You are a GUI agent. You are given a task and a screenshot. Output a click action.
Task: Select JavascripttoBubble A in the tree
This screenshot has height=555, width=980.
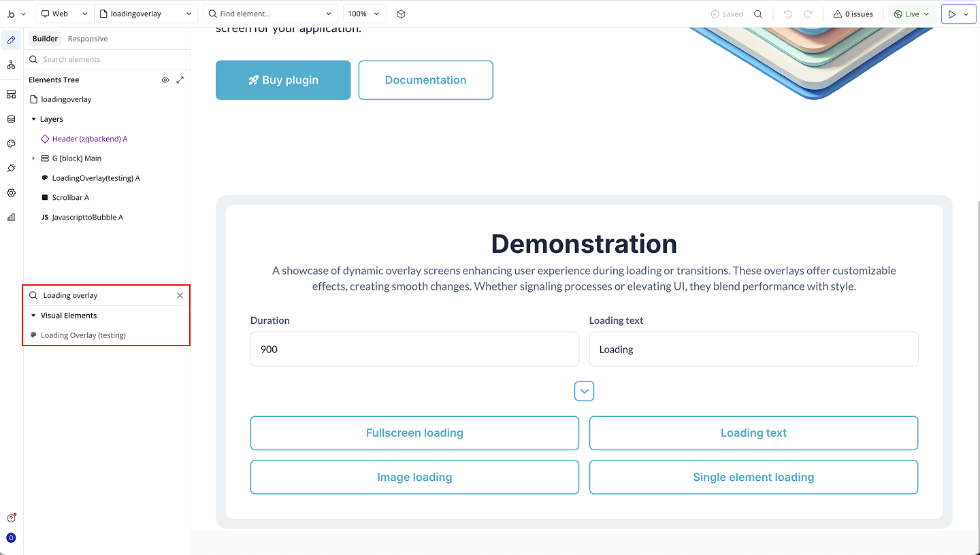click(x=87, y=218)
